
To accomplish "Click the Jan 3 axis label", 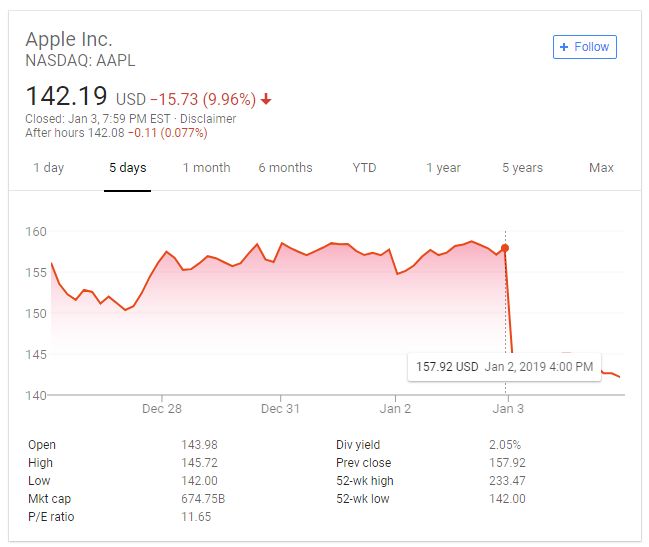I will (x=508, y=408).
